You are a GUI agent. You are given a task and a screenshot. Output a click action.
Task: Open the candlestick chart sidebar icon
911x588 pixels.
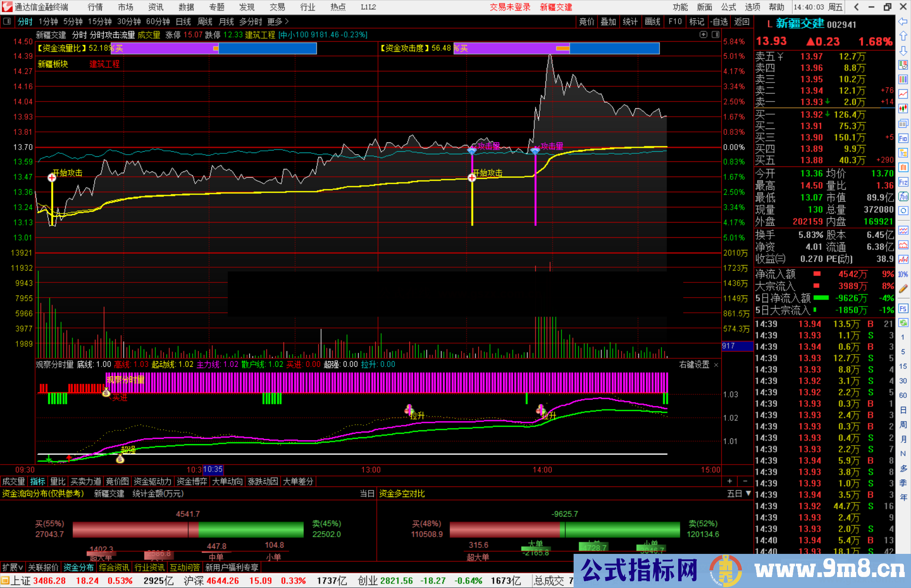pyautogui.click(x=903, y=109)
